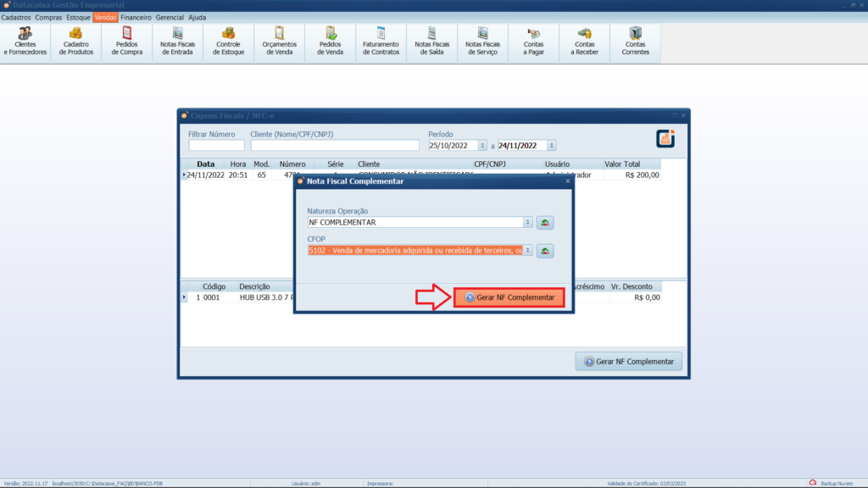Open Contas Correntes
This screenshot has height=488, width=868.
click(x=636, y=42)
